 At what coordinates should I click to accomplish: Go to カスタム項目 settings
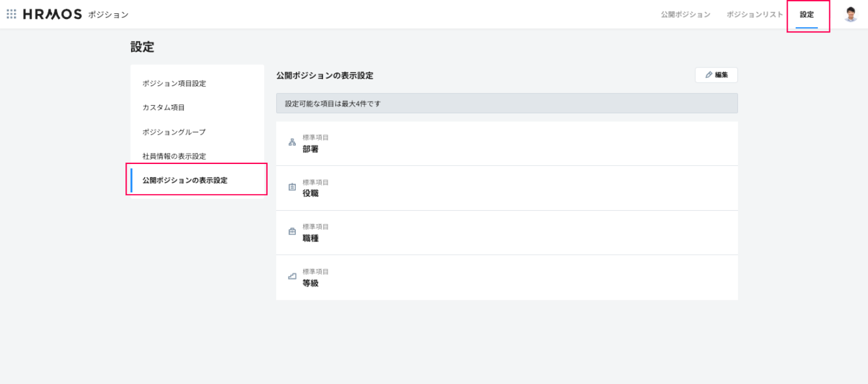pyautogui.click(x=164, y=108)
